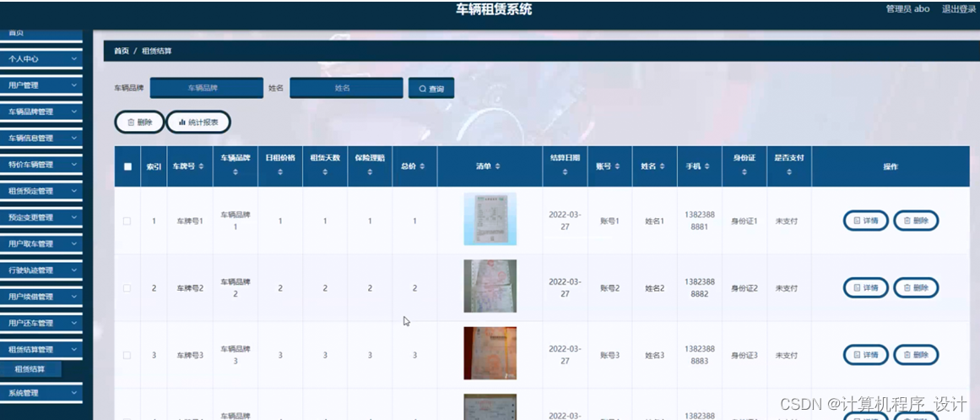Select the 租赁结算 submenu item
Screen dimensions: 980x420
point(30,369)
